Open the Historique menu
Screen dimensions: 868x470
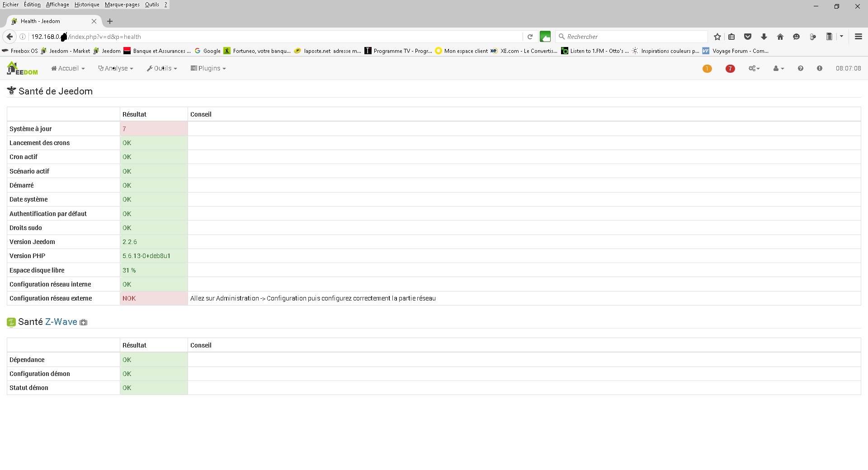click(87, 5)
